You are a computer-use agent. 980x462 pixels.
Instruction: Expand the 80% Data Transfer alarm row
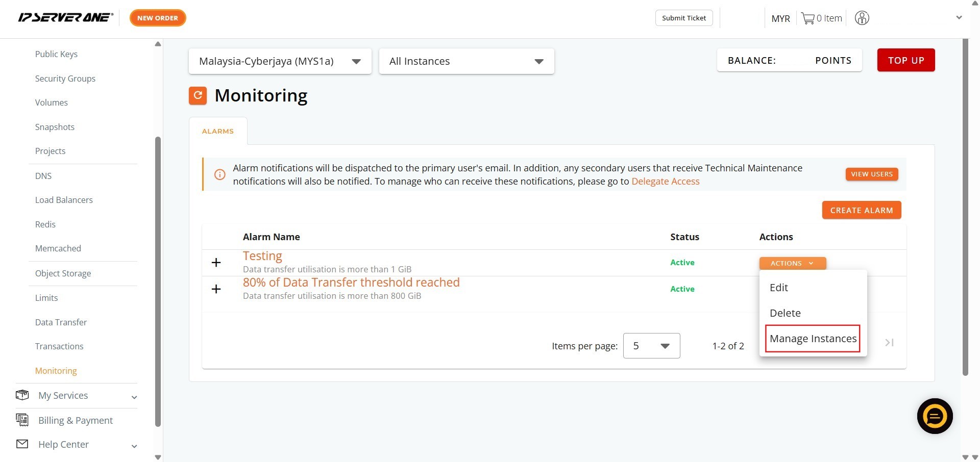(x=216, y=289)
